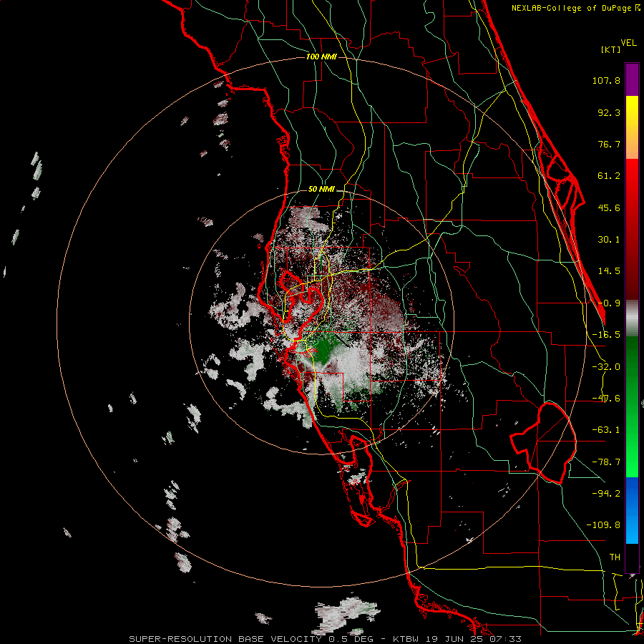
Task: Click the TH label on the legend
Action: click(x=615, y=557)
